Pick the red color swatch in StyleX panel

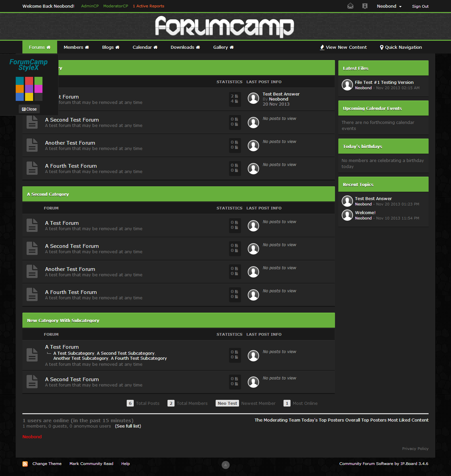[29, 81]
